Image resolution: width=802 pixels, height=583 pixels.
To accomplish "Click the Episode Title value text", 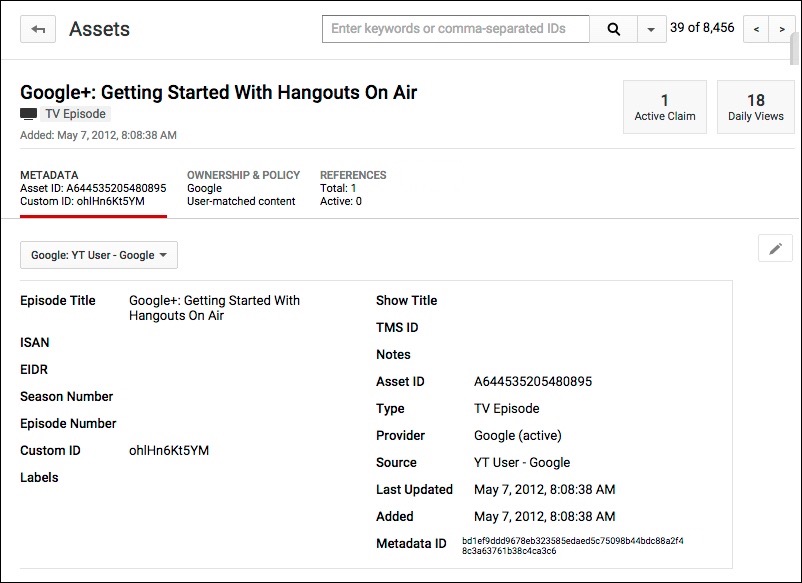I will pyautogui.click(x=214, y=308).
